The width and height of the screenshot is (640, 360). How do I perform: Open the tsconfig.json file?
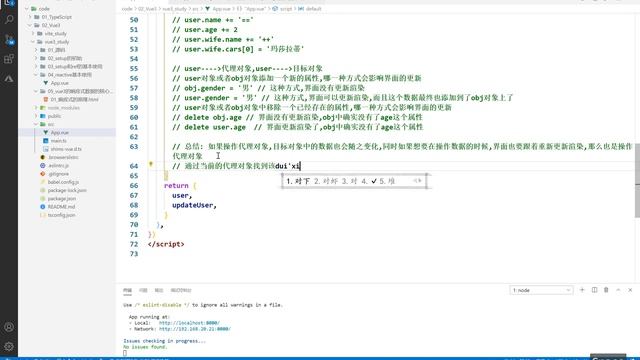pyautogui.click(x=61, y=215)
